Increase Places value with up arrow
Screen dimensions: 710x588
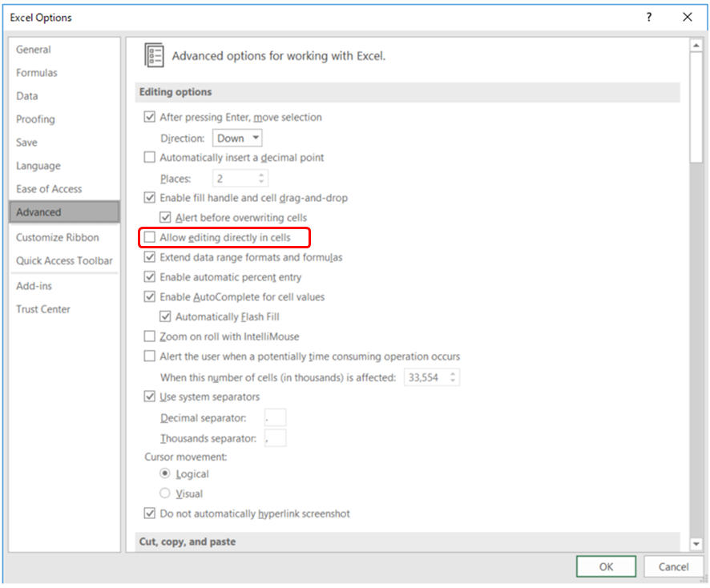[x=261, y=175]
